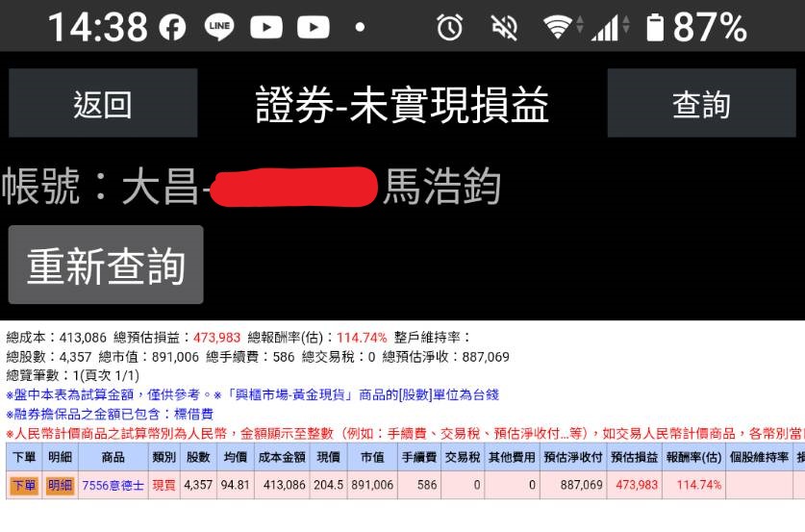Tap the 總市值：891,006 summary text
The image size is (805, 532).
[x=148, y=356]
